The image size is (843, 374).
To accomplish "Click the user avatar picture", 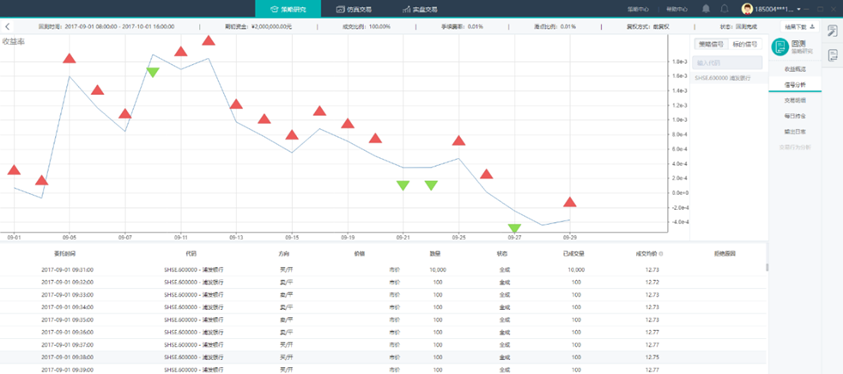I will pyautogui.click(x=747, y=9).
